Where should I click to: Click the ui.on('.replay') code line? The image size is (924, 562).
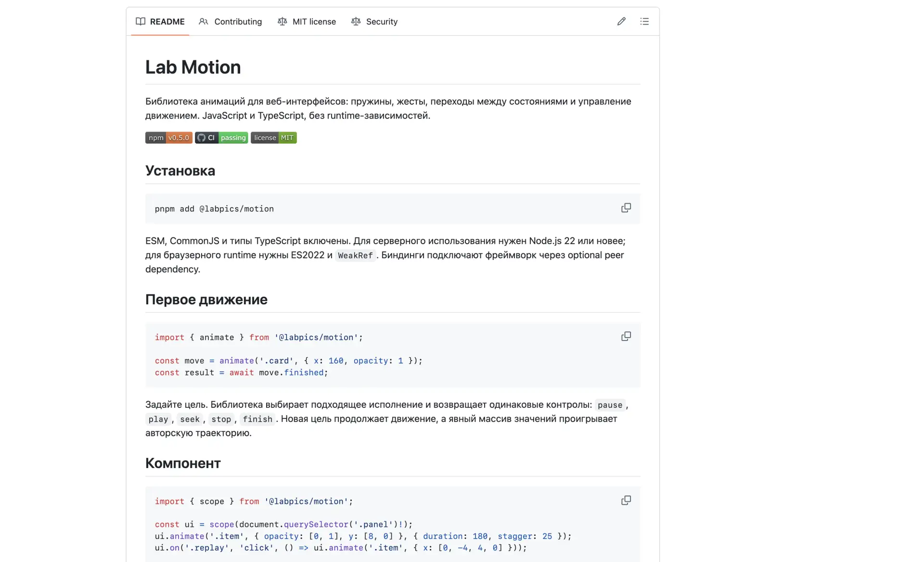[341, 548]
